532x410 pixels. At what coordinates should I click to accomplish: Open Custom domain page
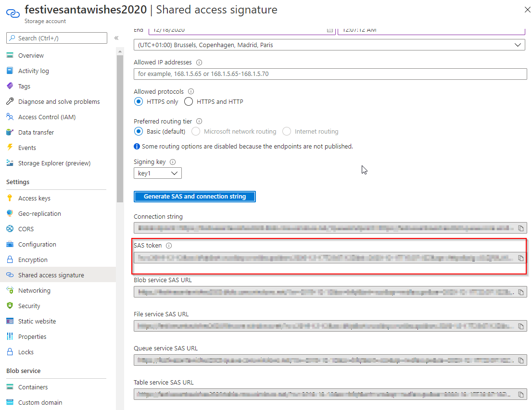(40, 402)
